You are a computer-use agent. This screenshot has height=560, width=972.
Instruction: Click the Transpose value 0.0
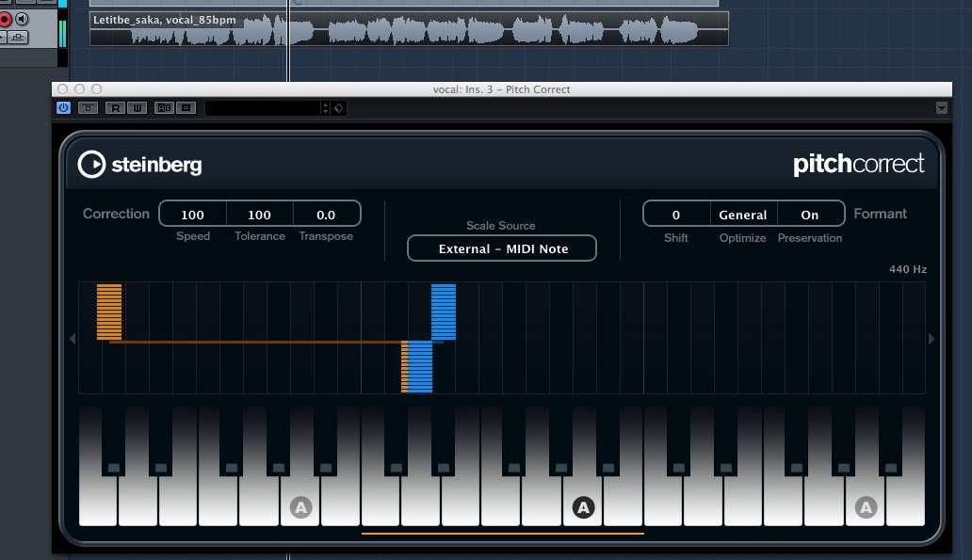pyautogui.click(x=326, y=215)
